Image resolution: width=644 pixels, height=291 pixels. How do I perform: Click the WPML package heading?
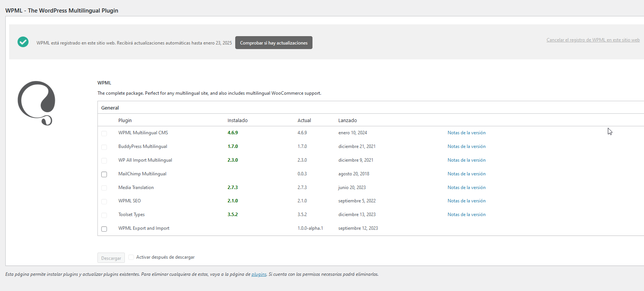104,83
